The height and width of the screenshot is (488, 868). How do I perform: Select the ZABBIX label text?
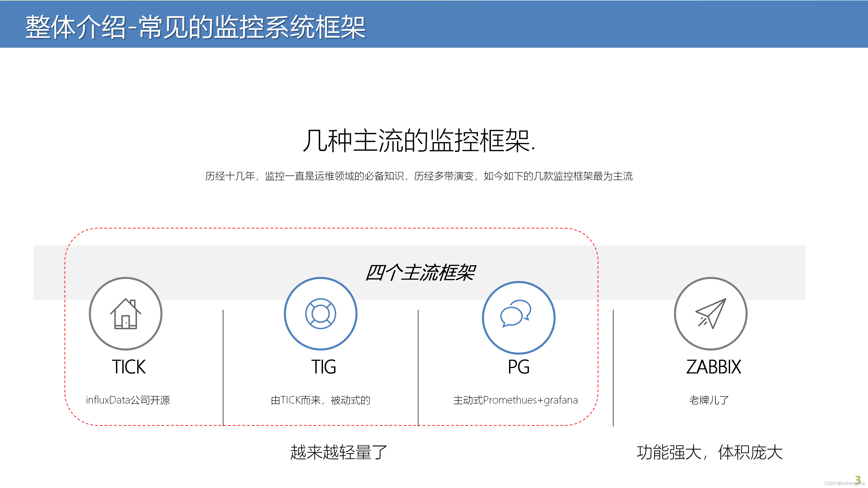pyautogui.click(x=714, y=367)
